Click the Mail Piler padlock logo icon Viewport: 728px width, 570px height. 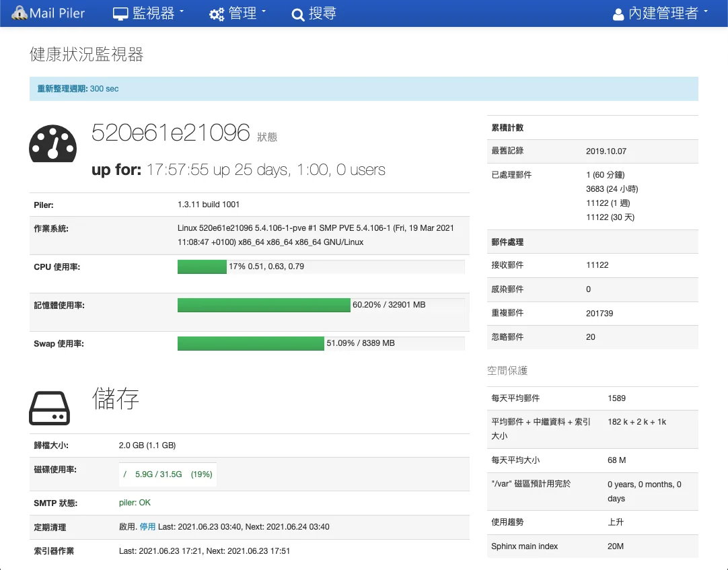[x=19, y=13]
